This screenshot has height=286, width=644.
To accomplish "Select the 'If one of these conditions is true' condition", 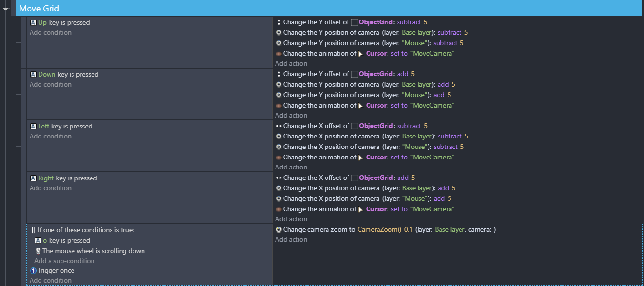I will [83, 230].
